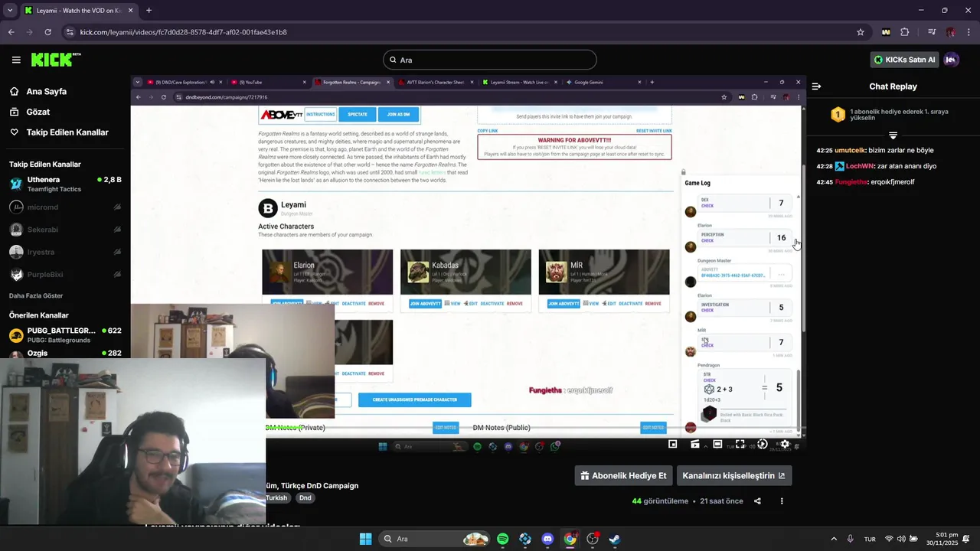Go back in Chrome history
The height and width of the screenshot is (551, 980).
click(x=11, y=32)
